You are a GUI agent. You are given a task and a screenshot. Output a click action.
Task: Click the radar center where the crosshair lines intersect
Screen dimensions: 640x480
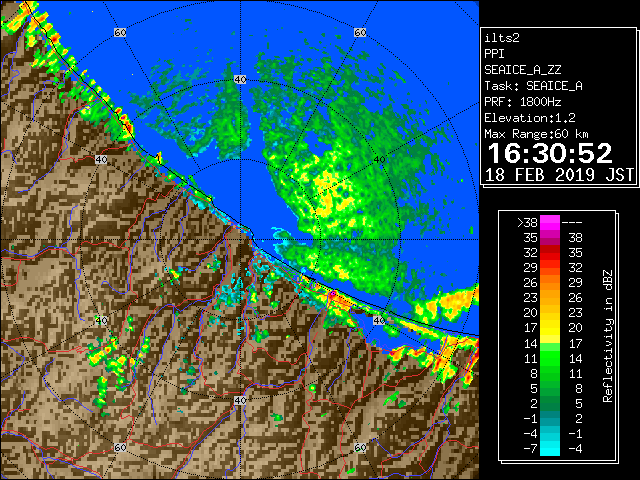240,240
